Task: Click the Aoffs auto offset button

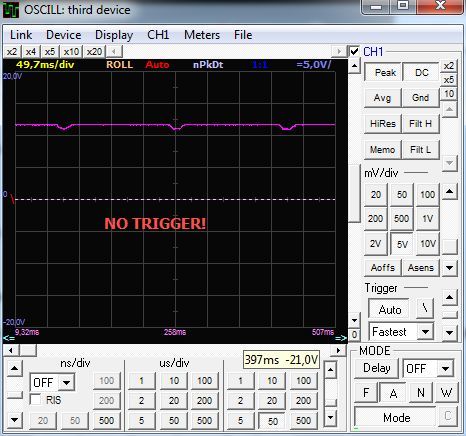Action: [x=383, y=267]
